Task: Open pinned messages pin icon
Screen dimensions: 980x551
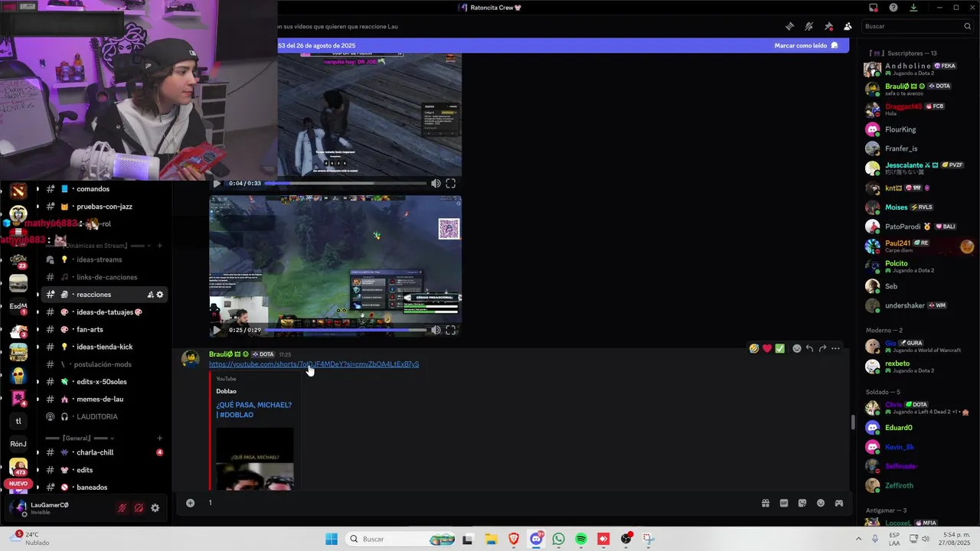Action: point(828,26)
